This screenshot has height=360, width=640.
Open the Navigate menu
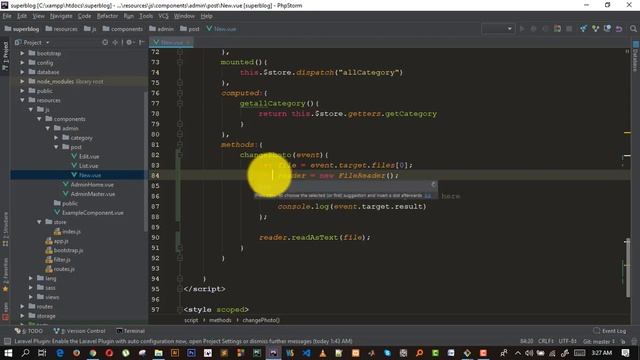(x=61, y=16)
